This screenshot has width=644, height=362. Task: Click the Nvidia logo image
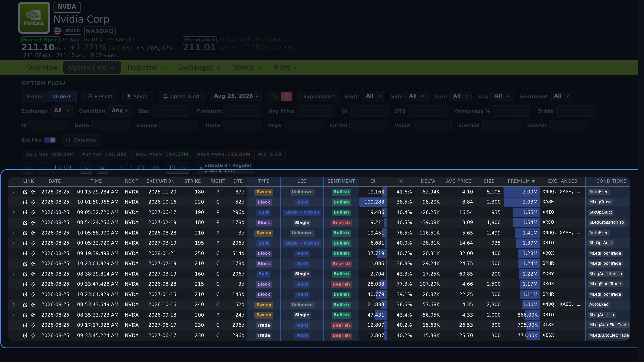[x=34, y=18]
